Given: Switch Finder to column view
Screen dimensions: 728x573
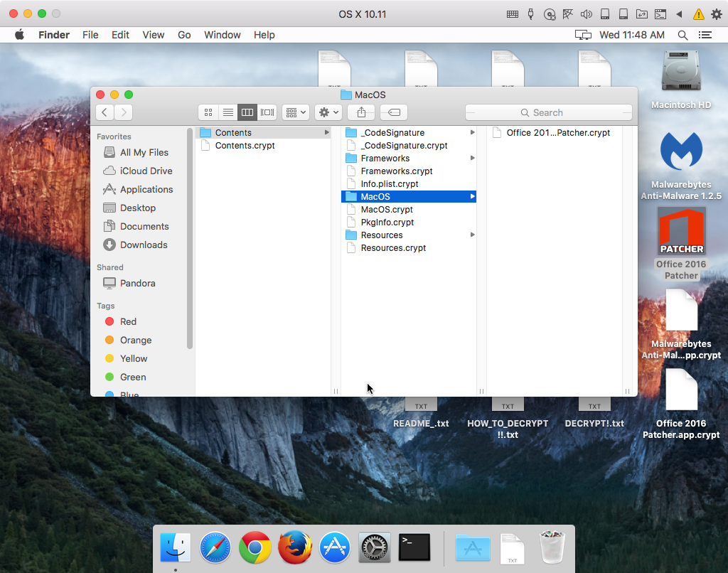Looking at the screenshot, I should click(x=247, y=112).
